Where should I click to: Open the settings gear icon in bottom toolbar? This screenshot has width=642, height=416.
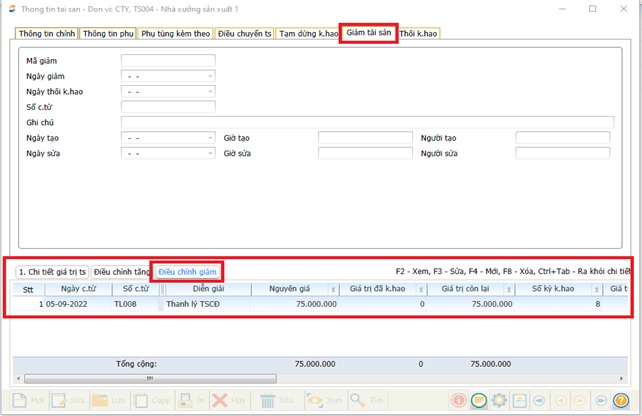499,400
